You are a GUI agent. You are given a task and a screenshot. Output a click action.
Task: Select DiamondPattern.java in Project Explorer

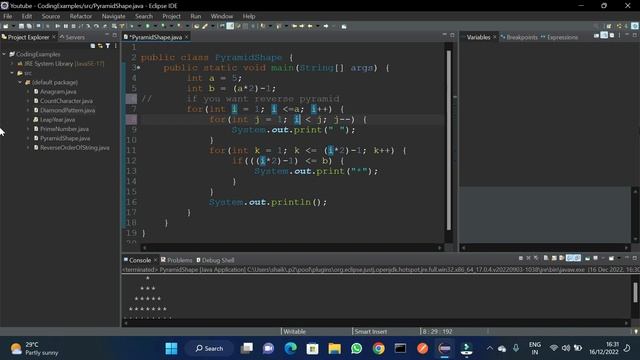pos(67,110)
